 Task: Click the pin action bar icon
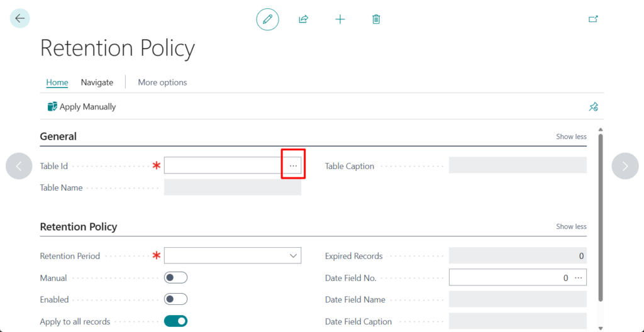(592, 107)
